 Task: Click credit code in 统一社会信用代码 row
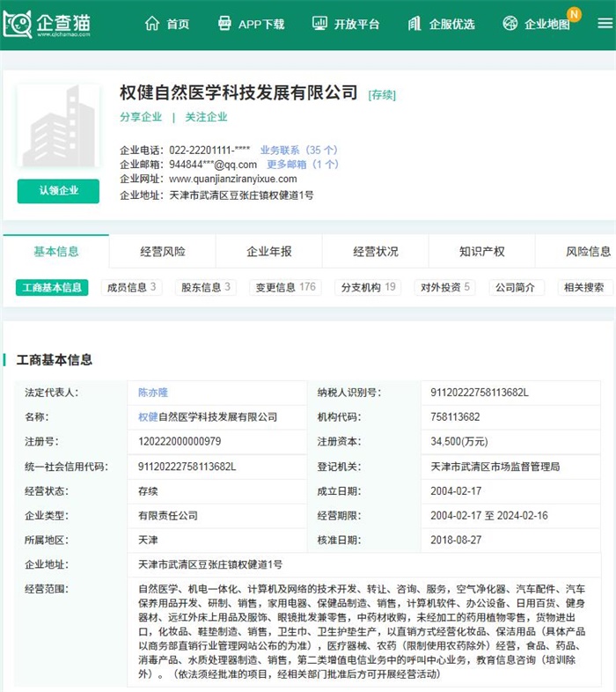[x=187, y=467]
